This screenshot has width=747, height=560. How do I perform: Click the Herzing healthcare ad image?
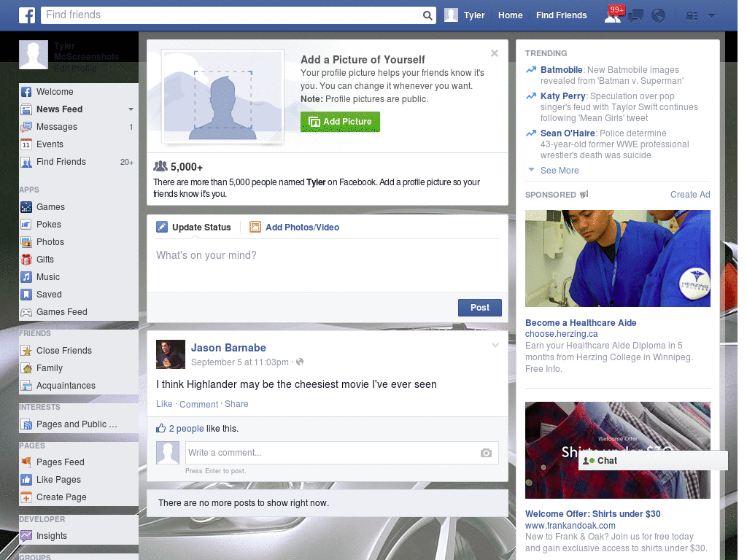pos(617,259)
